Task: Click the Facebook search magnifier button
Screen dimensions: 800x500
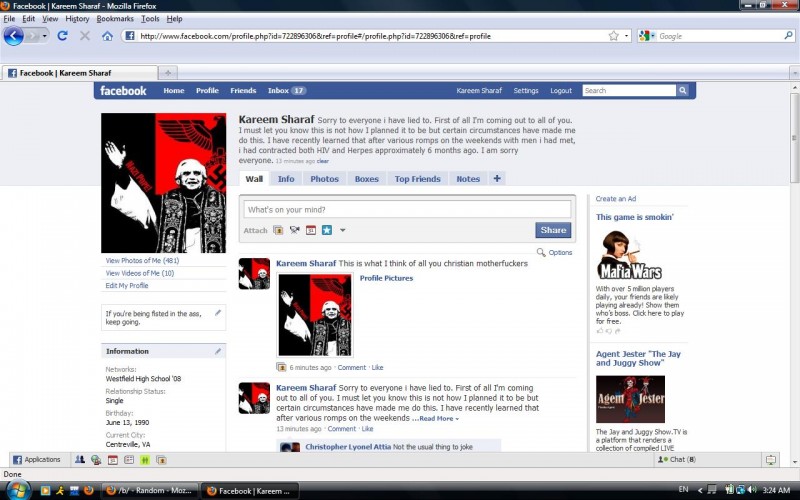Action: point(683,90)
